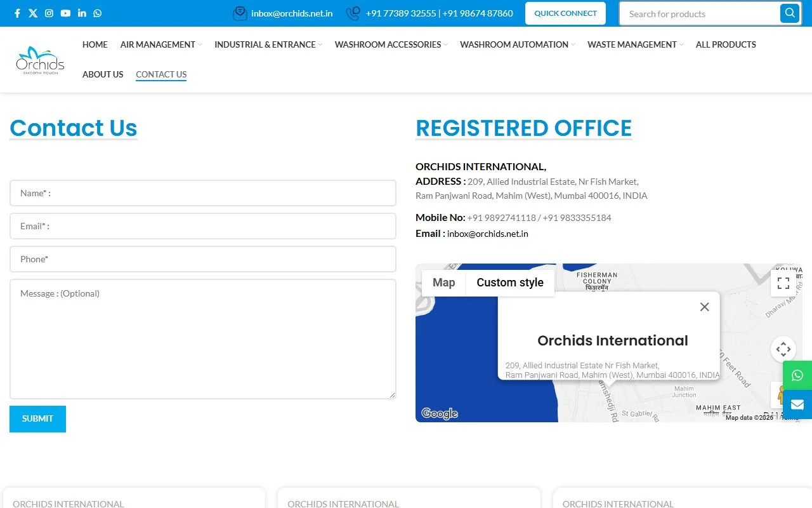The height and width of the screenshot is (508, 812).
Task: Close the Orchids International map popup
Action: [x=704, y=307]
